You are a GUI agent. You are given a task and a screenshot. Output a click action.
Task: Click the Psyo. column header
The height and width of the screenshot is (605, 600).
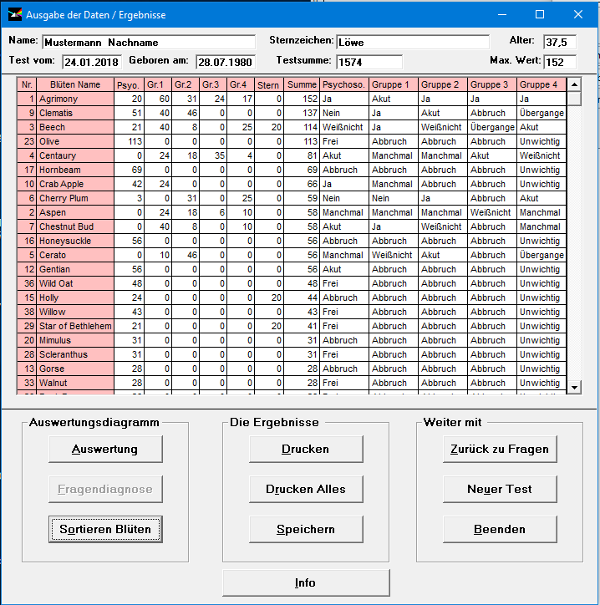[x=129, y=85]
